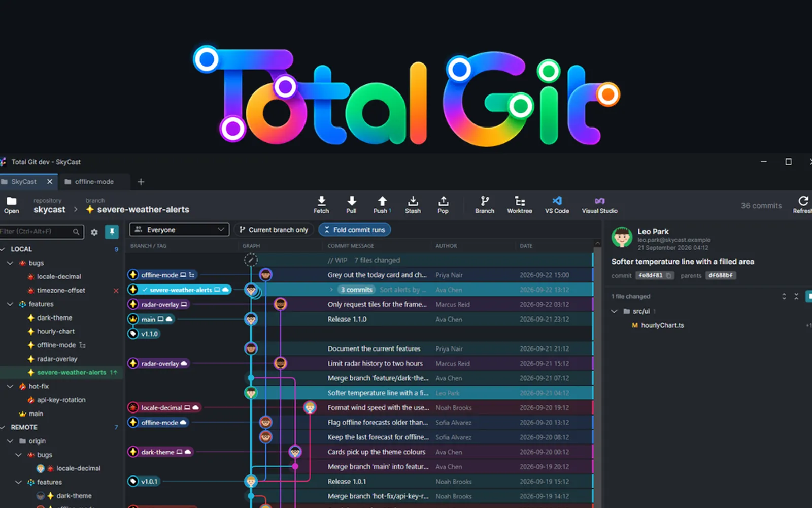Collapse the local bugs folder
This screenshot has width=812, height=508.
[x=10, y=263]
